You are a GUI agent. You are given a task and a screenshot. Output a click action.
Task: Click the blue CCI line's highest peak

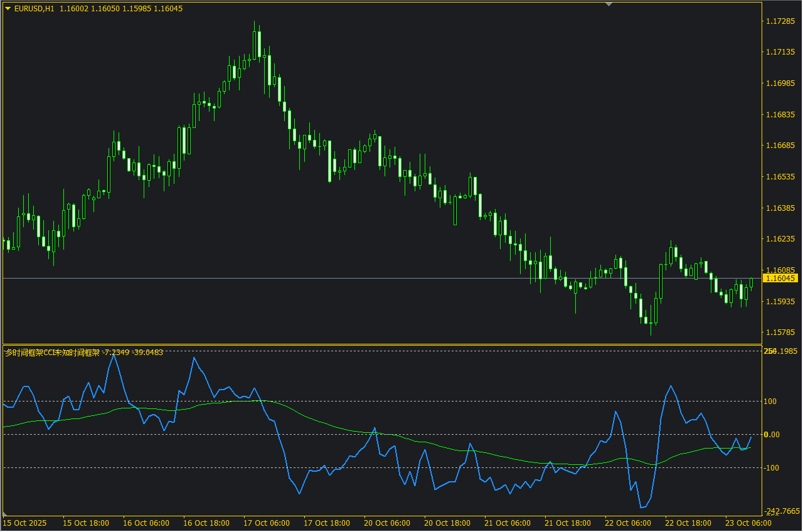(x=114, y=355)
